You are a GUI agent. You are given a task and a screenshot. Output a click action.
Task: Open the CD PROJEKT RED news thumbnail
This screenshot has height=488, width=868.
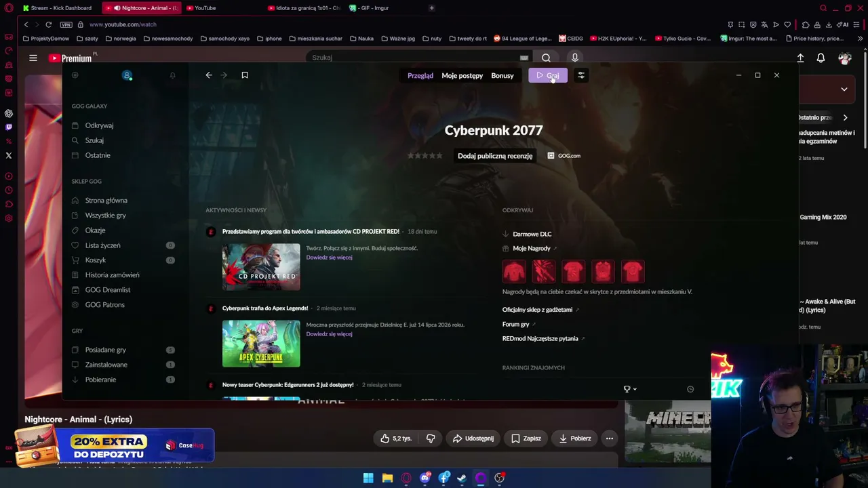click(261, 267)
